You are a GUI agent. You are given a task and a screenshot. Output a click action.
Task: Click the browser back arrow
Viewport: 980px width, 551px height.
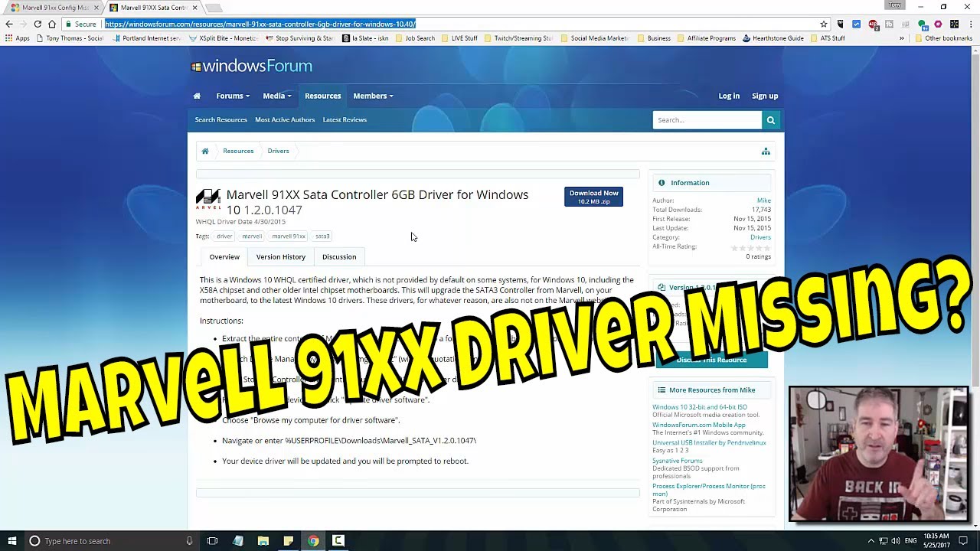point(9,24)
